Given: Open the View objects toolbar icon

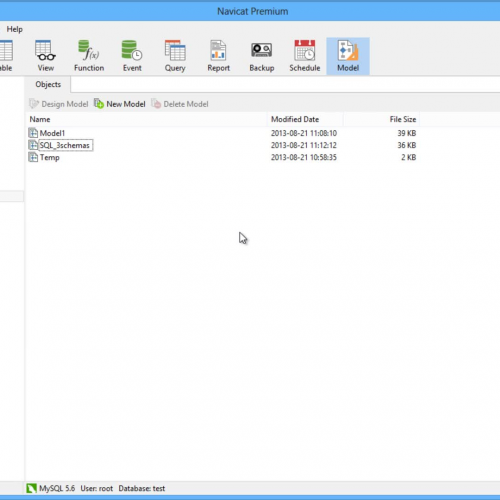Looking at the screenshot, I should 45,56.
